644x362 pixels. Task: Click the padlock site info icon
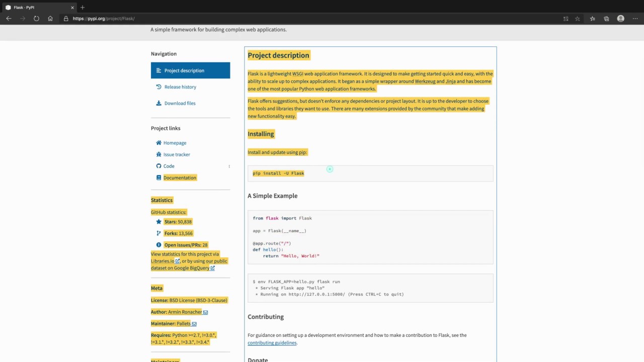pos(65,19)
